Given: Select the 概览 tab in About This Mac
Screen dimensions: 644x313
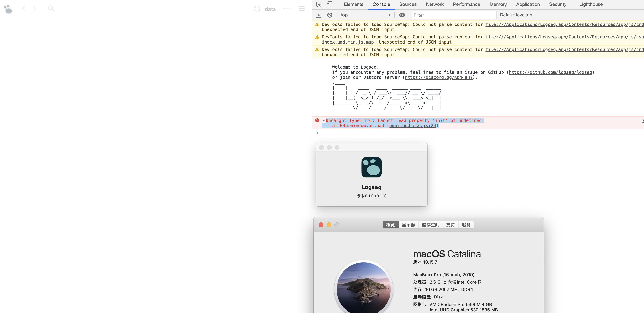Looking at the screenshot, I should (390, 225).
